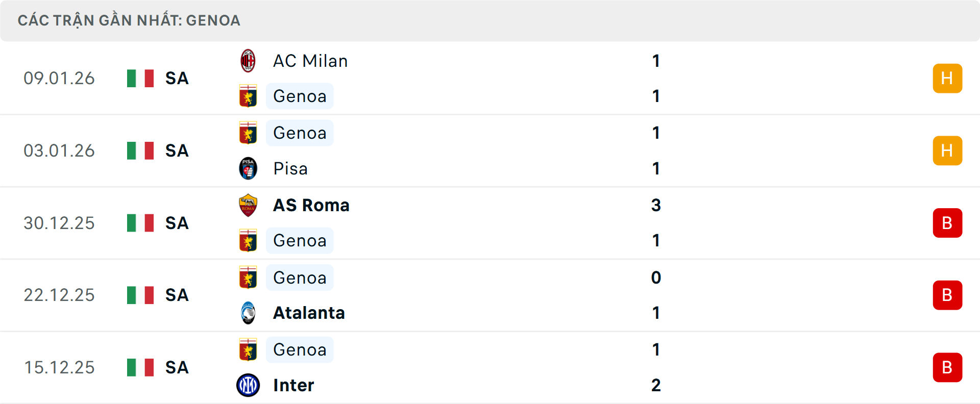Toggle the red B badge for the Inter match
The width and height of the screenshot is (980, 404).
(947, 367)
